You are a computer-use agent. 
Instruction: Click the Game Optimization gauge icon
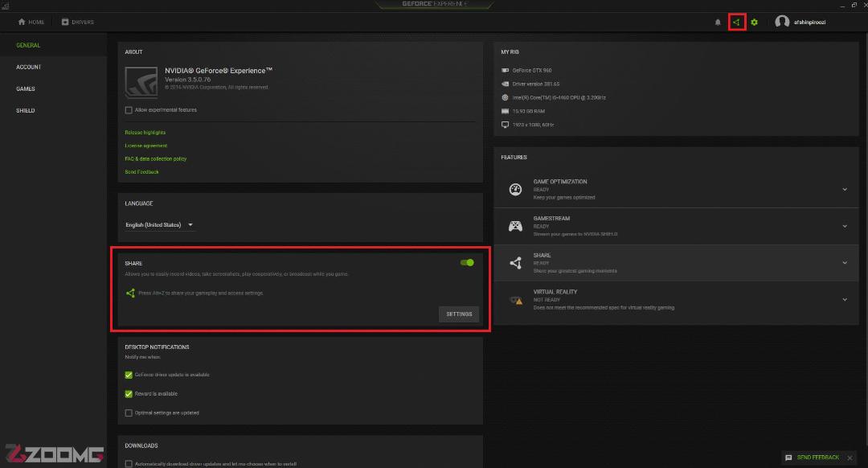point(515,190)
